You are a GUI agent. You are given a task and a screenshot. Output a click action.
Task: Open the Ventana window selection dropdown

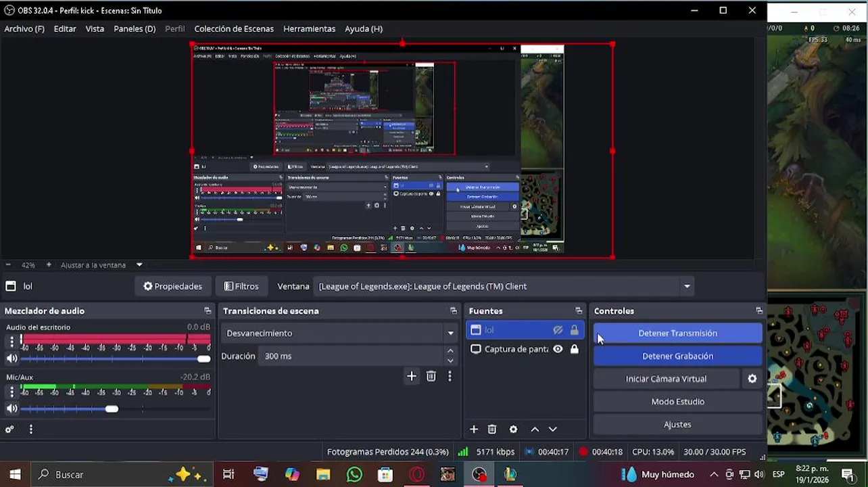[x=505, y=286]
